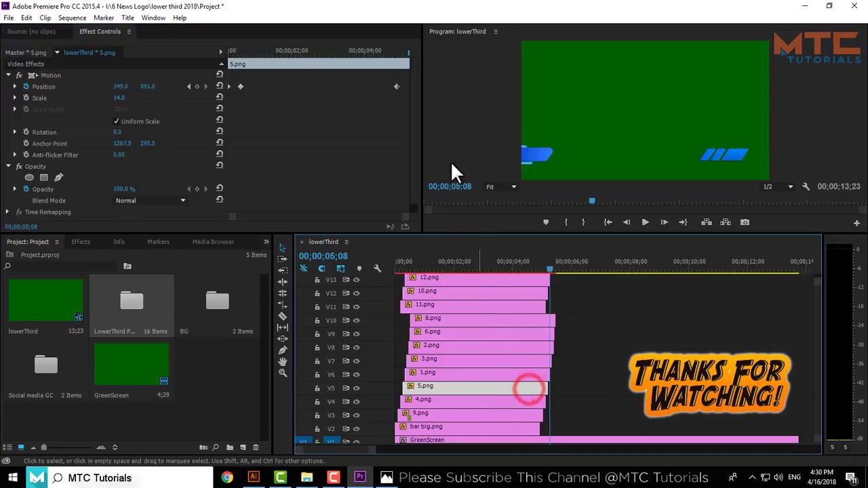Switch Project panel to icon view
The image size is (868, 488).
[x=21, y=447]
